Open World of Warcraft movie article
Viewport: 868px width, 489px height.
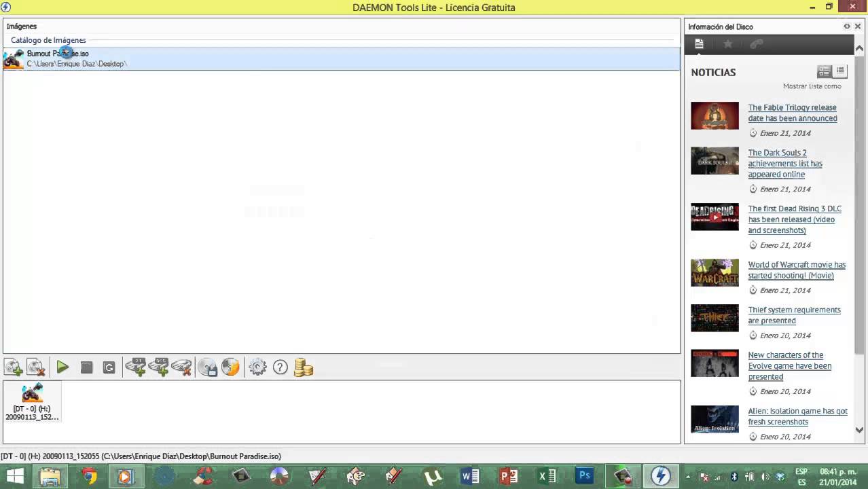pos(797,270)
